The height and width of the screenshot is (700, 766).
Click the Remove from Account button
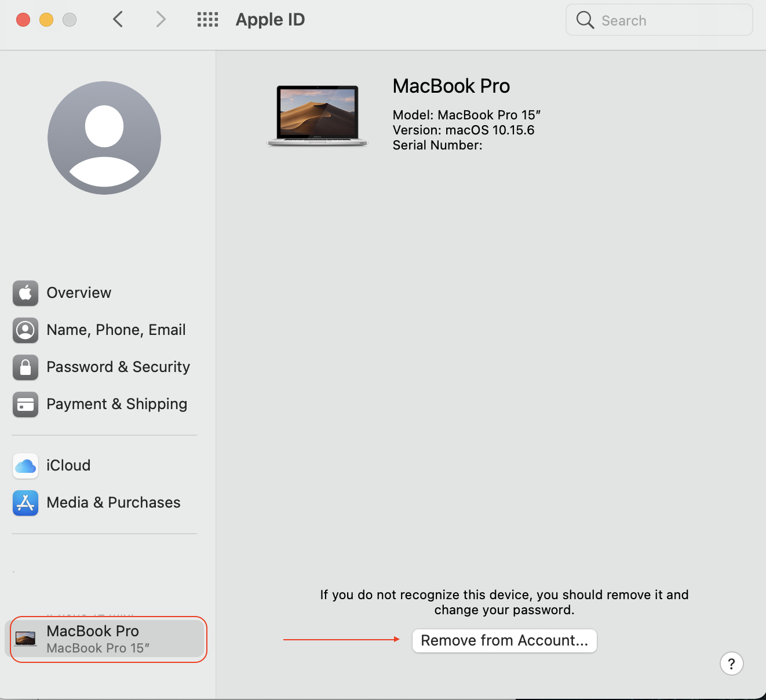504,640
